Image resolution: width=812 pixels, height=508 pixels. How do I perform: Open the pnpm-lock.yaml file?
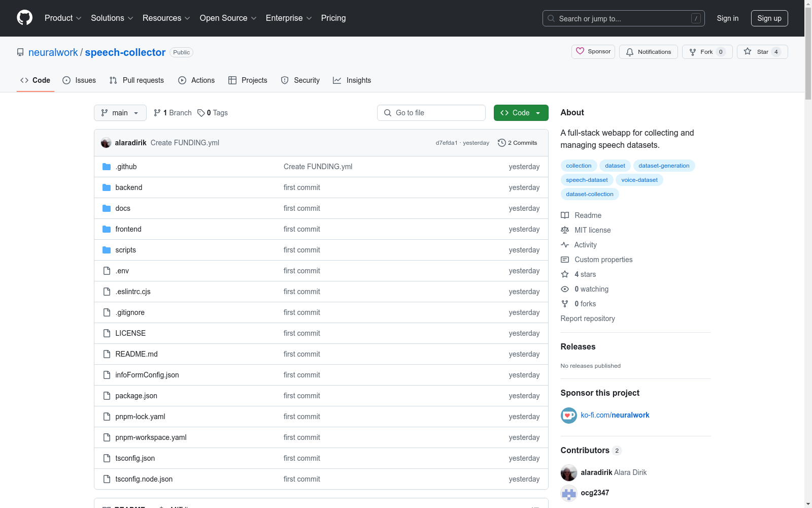coord(140,417)
